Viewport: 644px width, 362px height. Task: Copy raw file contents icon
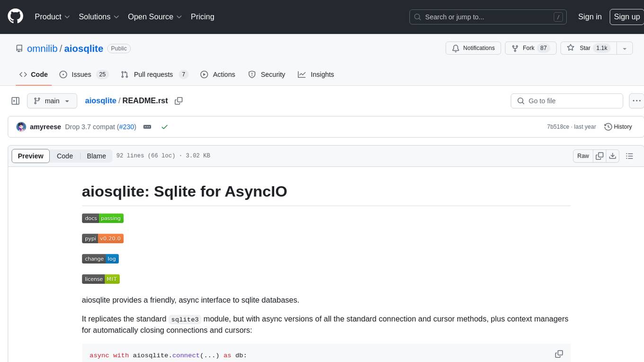click(x=599, y=156)
